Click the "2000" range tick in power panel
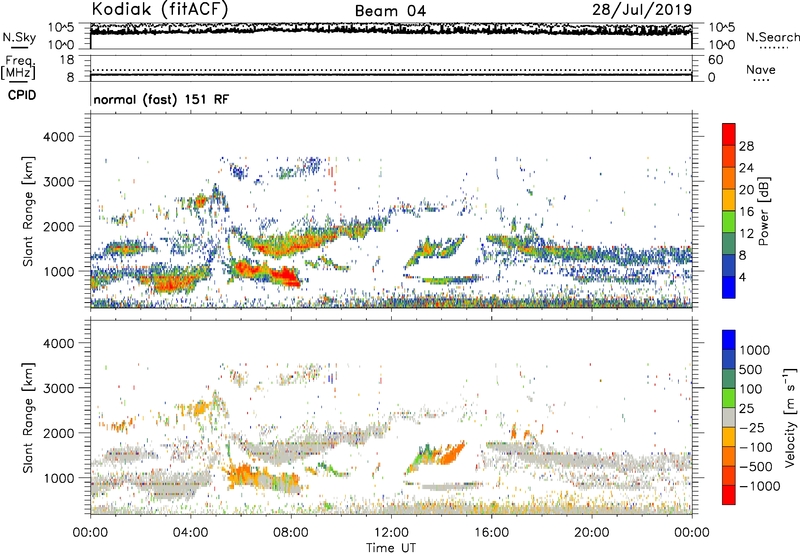Image resolution: width=800 pixels, height=554 pixels. click(58, 226)
